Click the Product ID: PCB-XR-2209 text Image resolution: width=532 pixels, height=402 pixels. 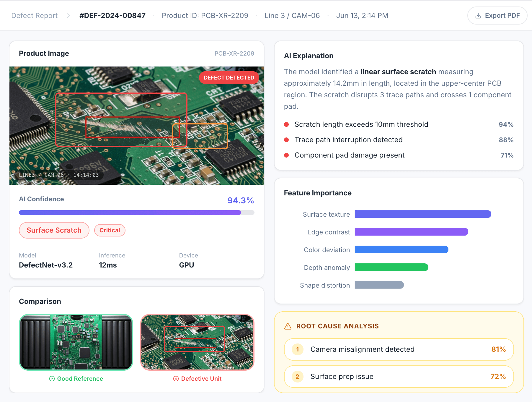[205, 16]
